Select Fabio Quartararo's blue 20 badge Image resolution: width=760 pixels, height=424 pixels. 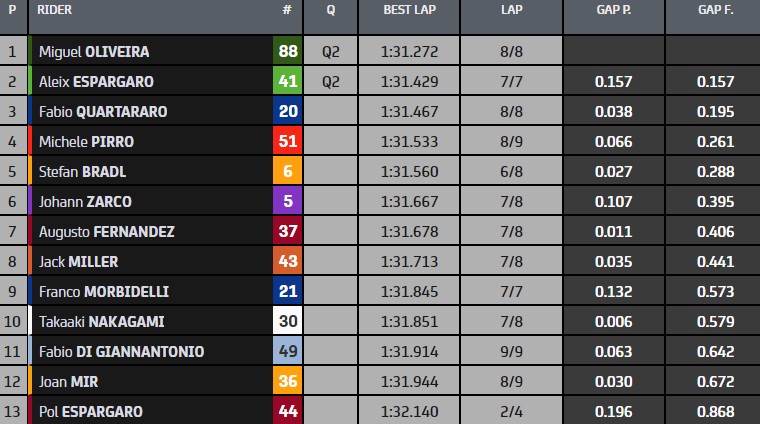287,111
